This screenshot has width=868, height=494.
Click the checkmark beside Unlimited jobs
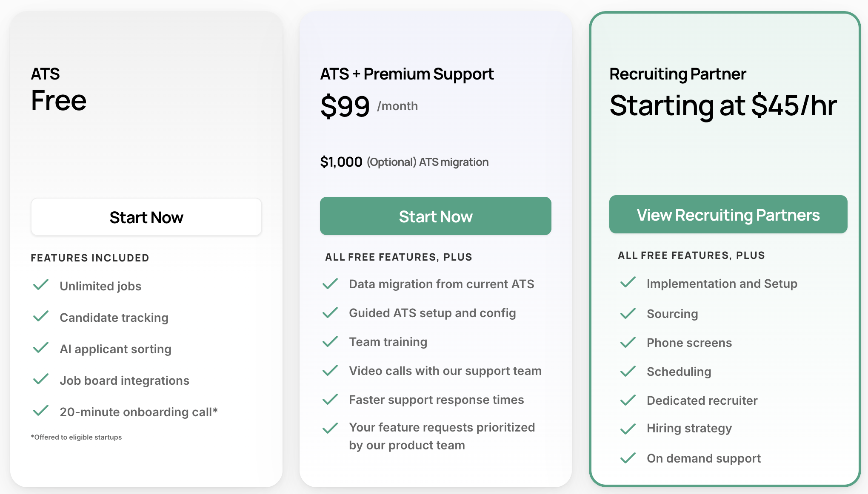pyautogui.click(x=41, y=285)
